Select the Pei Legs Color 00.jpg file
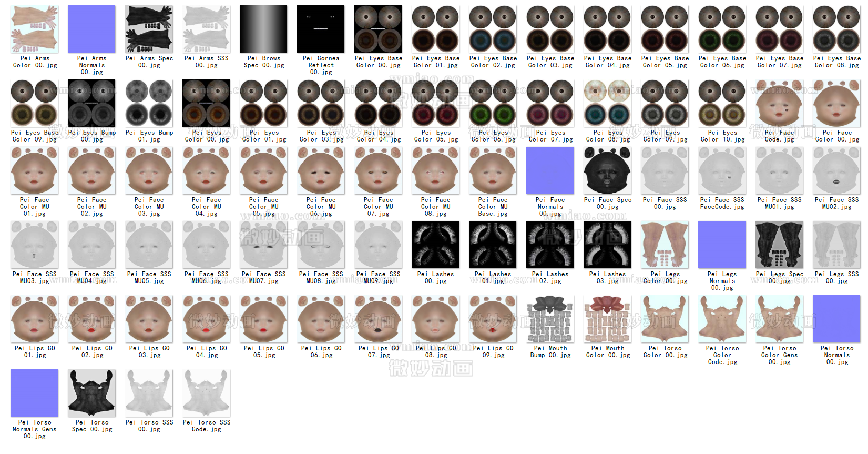The height and width of the screenshot is (454, 868). (x=665, y=245)
